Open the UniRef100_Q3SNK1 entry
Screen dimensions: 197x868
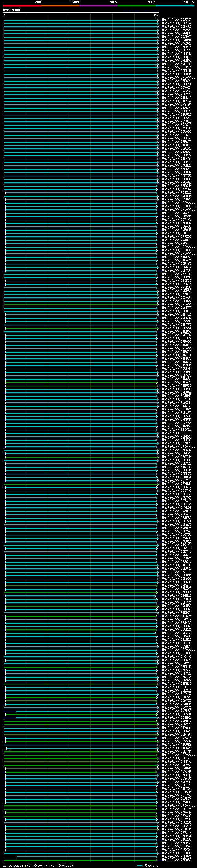click(177, 718)
